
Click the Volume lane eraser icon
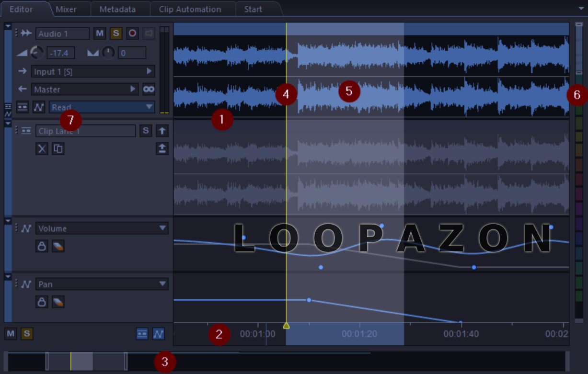click(x=58, y=246)
